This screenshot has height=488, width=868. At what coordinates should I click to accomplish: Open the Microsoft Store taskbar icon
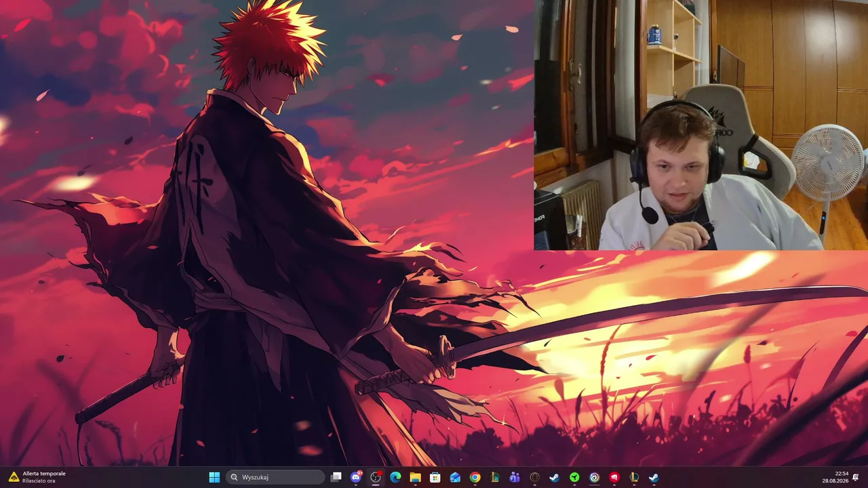coord(435,477)
